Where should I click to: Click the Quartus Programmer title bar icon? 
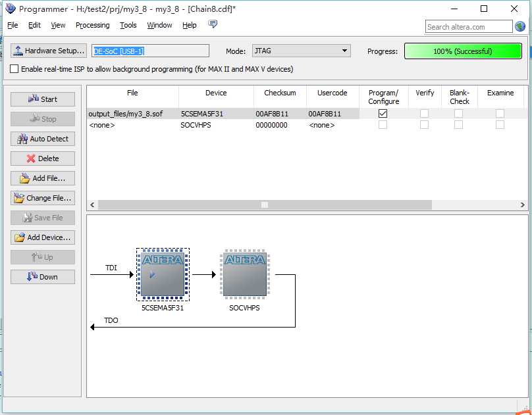click(x=11, y=9)
